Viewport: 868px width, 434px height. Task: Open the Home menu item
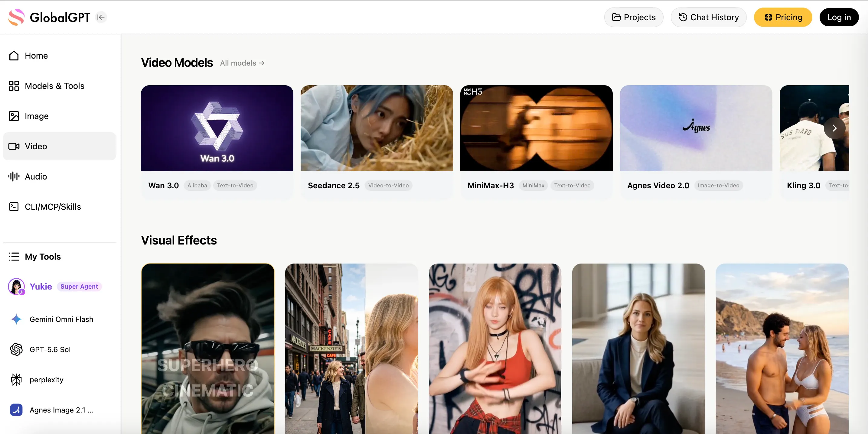pos(59,56)
